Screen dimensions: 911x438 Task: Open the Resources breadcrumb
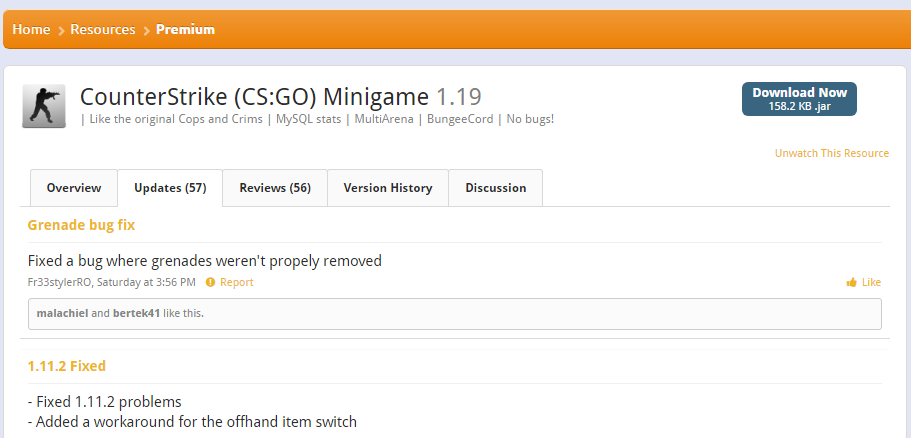point(103,29)
